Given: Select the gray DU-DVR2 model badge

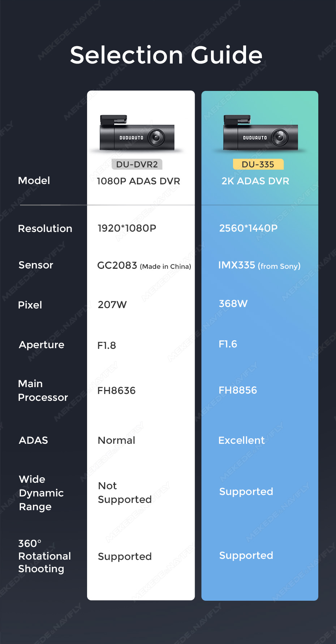Looking at the screenshot, I should point(137,164).
